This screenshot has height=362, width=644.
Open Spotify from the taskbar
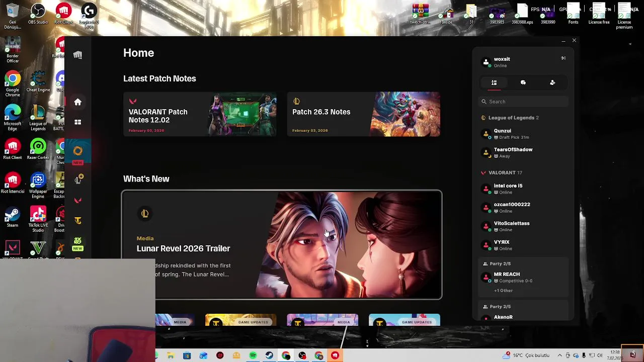click(253, 355)
